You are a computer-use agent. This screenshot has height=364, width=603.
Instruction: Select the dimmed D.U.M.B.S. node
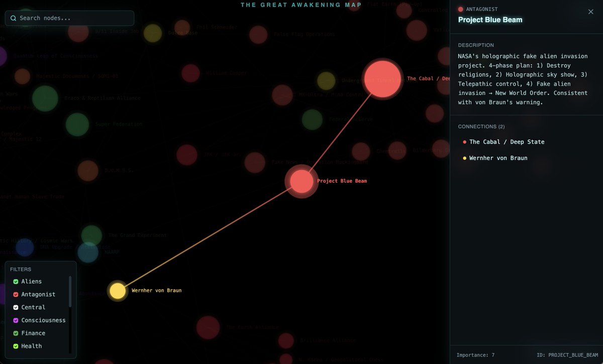click(x=88, y=171)
